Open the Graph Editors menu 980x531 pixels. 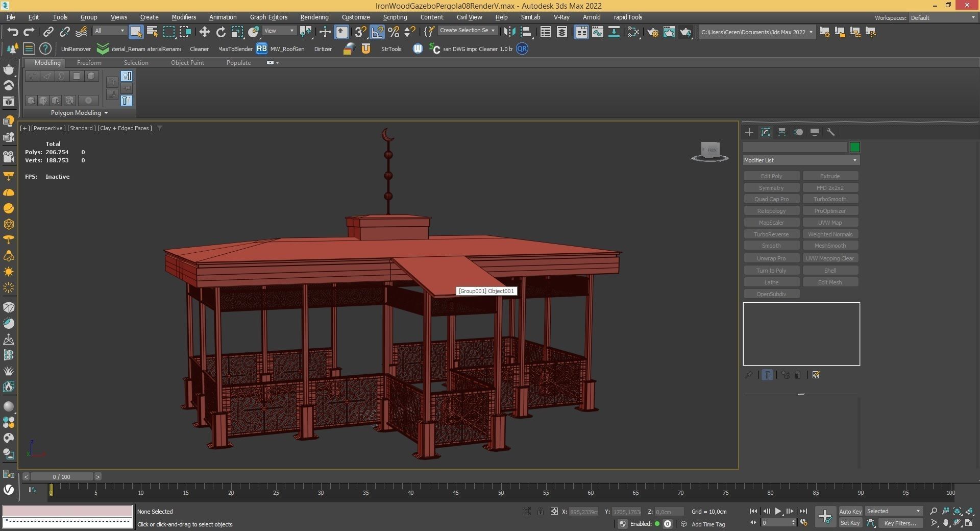pos(268,17)
